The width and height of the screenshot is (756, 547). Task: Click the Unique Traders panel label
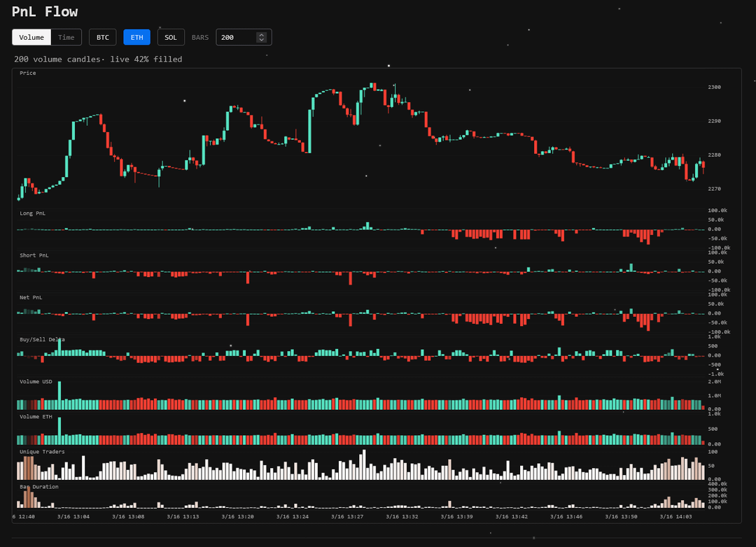pos(42,452)
